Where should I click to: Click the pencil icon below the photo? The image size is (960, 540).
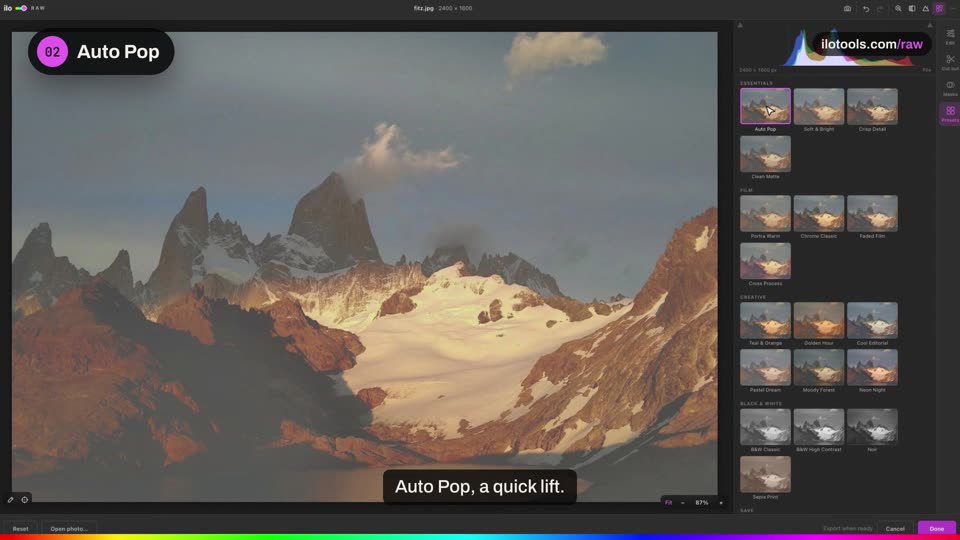click(x=10, y=500)
